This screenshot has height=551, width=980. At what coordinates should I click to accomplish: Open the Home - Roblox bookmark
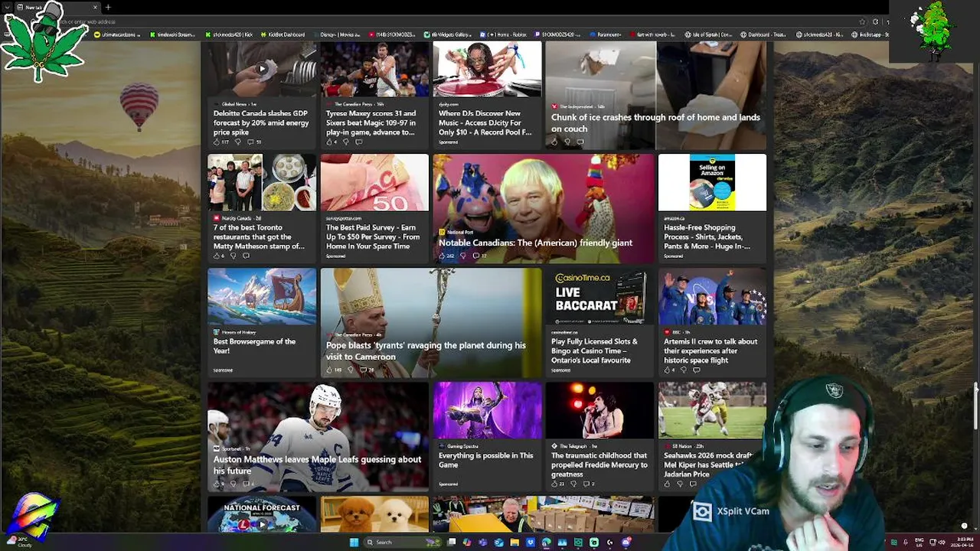pos(505,34)
